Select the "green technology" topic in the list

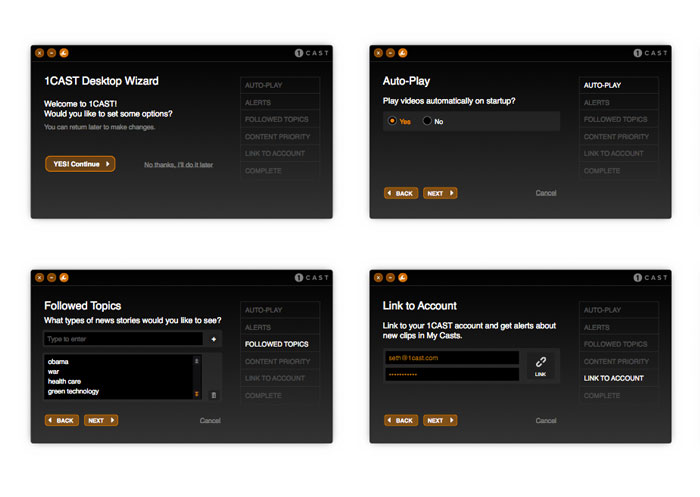pos(73,391)
